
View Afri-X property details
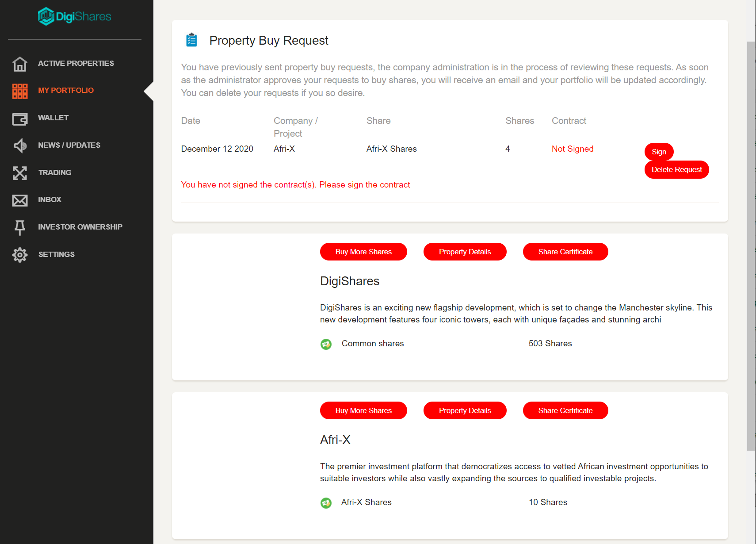tap(465, 410)
